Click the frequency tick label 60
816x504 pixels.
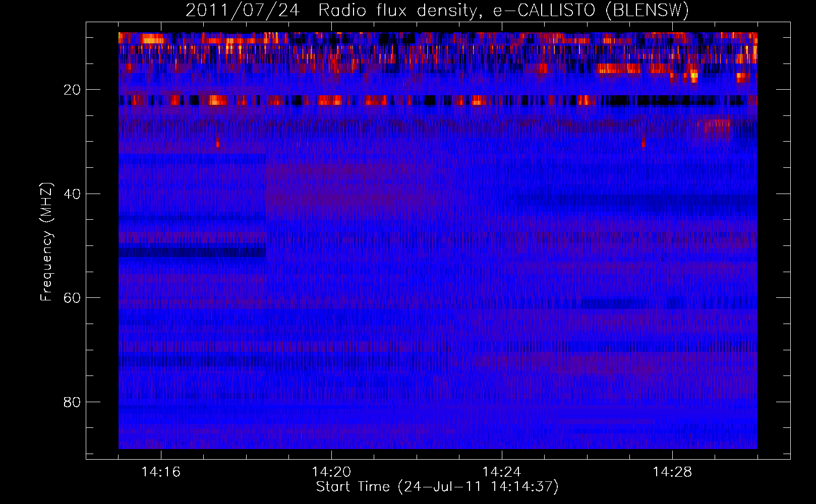click(72, 298)
